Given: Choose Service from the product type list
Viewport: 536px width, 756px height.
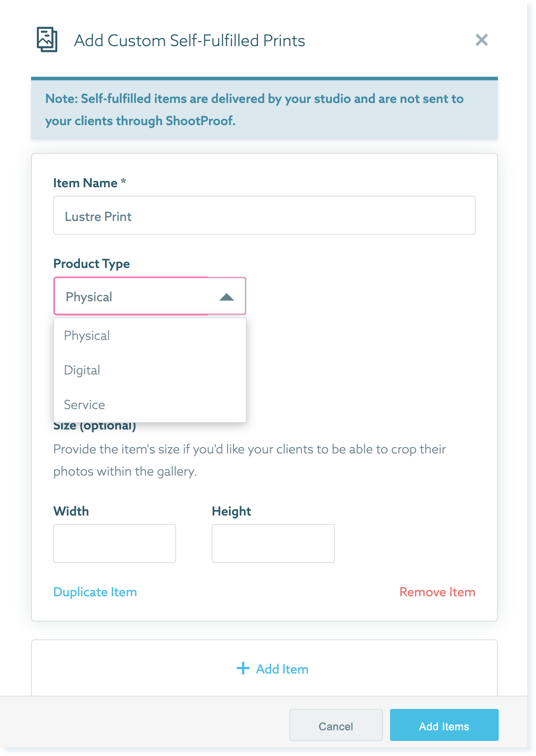Looking at the screenshot, I should coord(150,405).
